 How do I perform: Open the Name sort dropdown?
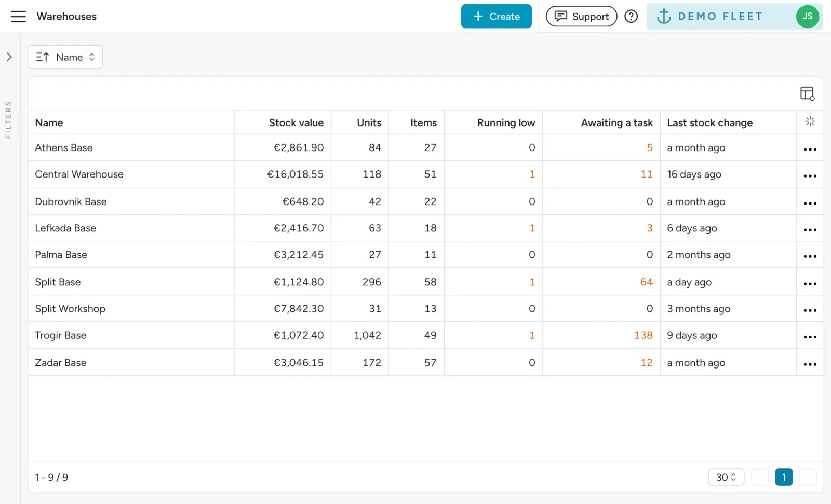point(65,57)
